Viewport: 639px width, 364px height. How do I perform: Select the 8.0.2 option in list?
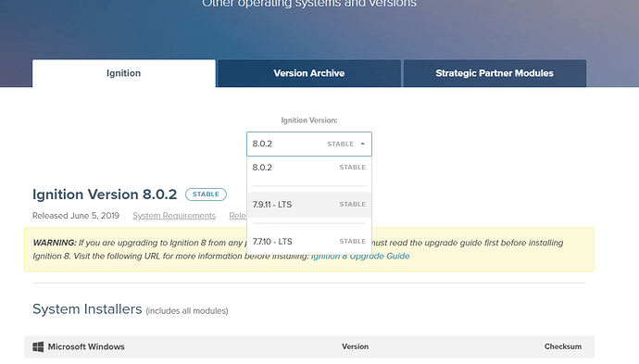309,168
